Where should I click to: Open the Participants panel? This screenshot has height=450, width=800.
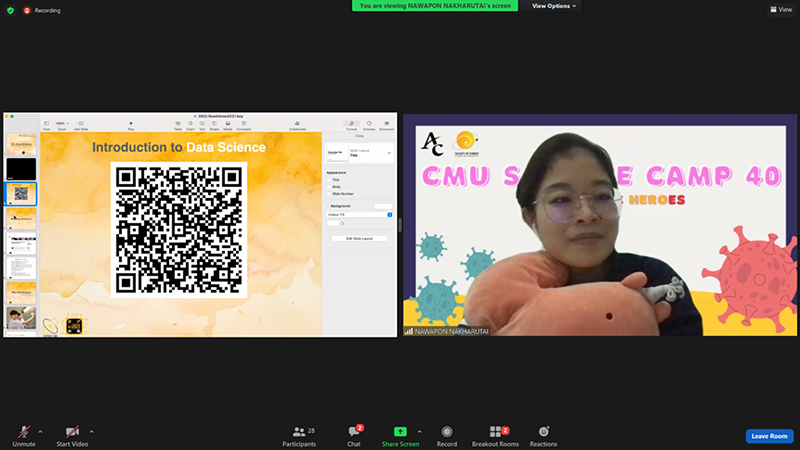299,436
